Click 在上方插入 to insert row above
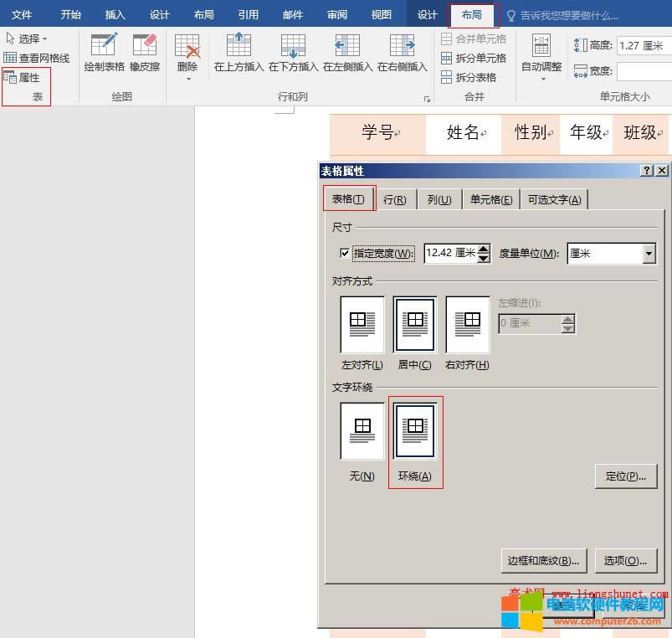672x638 pixels. pyautogui.click(x=239, y=52)
